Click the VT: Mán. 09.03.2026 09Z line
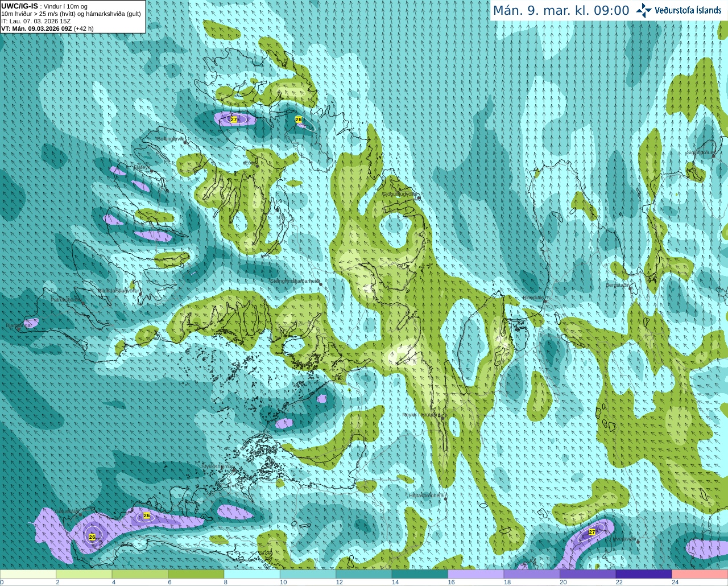This screenshot has width=728, height=586. pyautogui.click(x=47, y=28)
